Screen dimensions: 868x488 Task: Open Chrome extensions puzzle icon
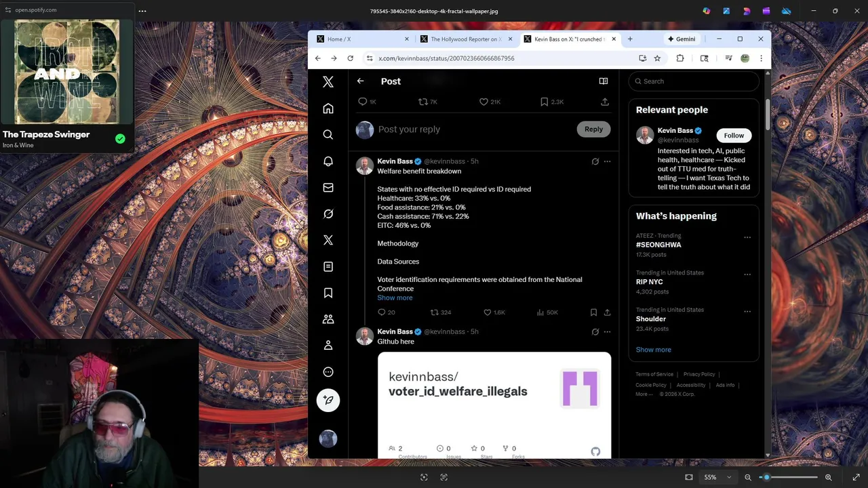[680, 58]
